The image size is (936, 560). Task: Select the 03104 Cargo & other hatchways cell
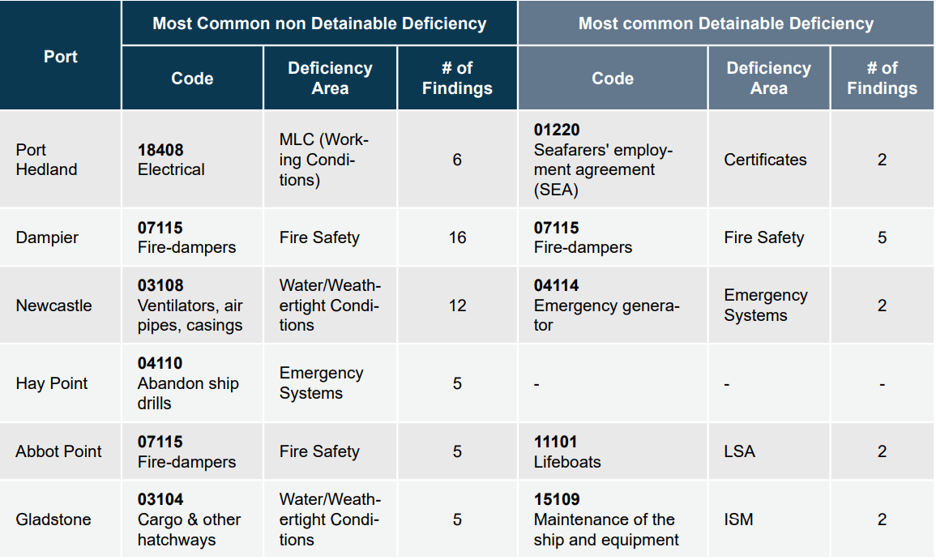pos(192,519)
